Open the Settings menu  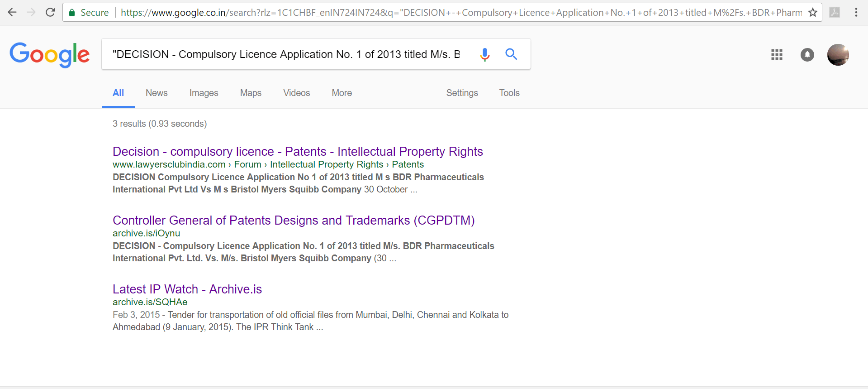[462, 93]
